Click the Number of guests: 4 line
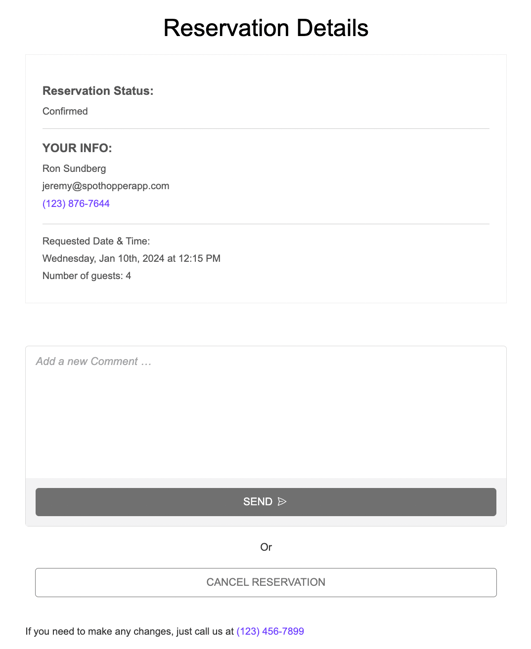The image size is (531, 649). coord(86,276)
